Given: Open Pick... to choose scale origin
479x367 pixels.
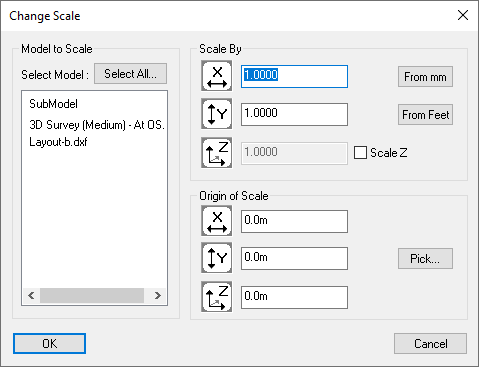Looking at the screenshot, I should pyautogui.click(x=425, y=258).
